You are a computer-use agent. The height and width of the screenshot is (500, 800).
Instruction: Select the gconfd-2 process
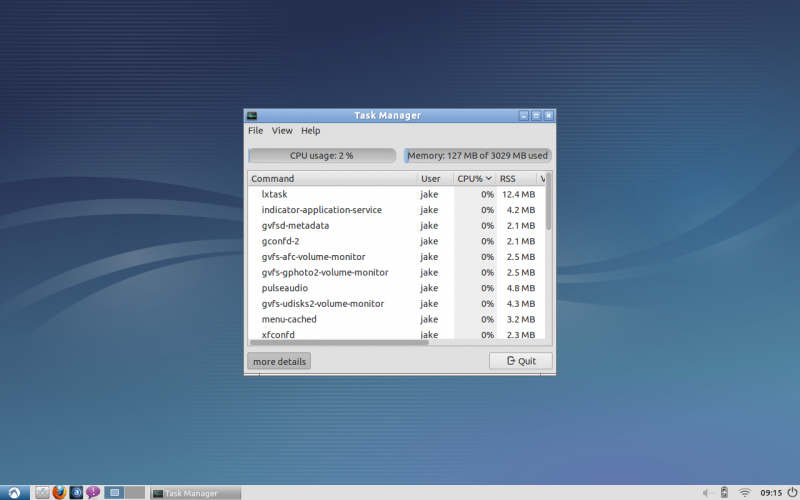(x=396, y=241)
